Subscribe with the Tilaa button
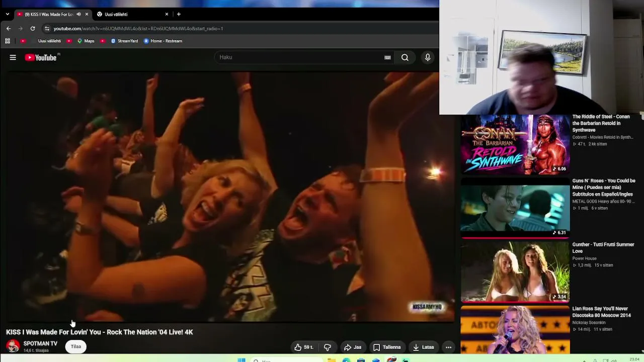 tap(76, 346)
